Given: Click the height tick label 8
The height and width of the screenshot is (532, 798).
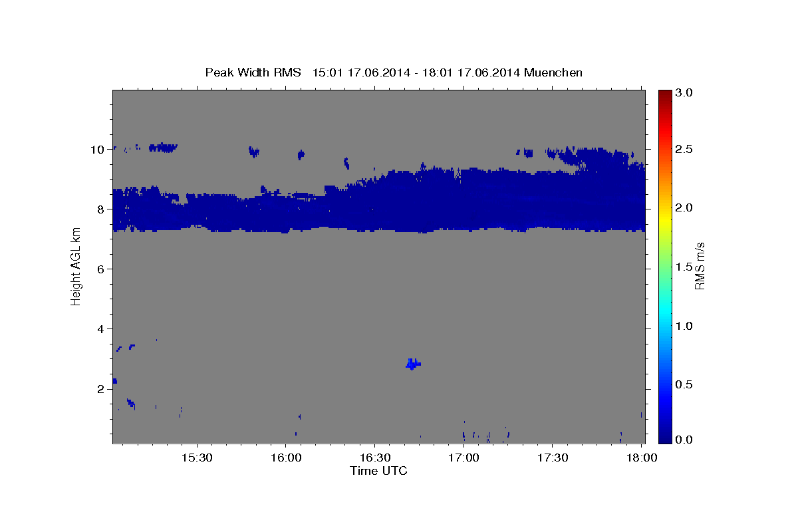Looking at the screenshot, I should click(x=100, y=209).
